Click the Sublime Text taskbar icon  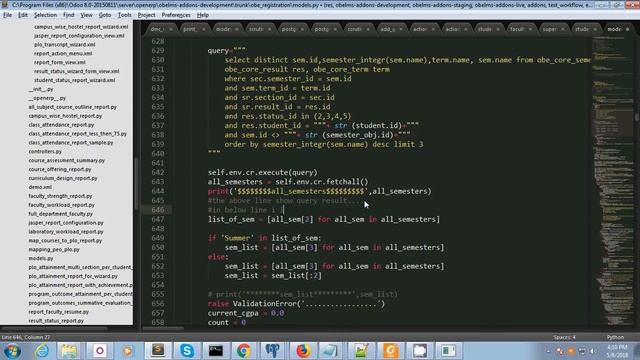tap(158, 351)
